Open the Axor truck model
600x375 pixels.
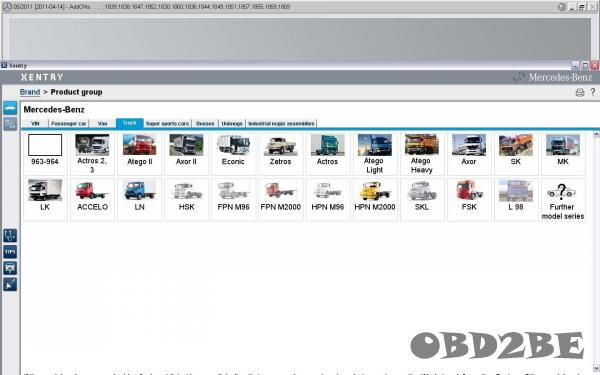tap(469, 154)
